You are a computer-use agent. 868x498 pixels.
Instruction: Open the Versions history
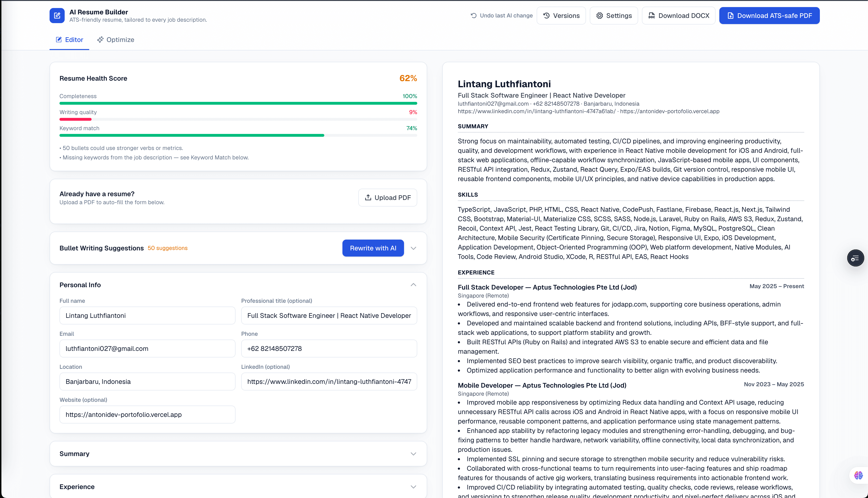[561, 15]
